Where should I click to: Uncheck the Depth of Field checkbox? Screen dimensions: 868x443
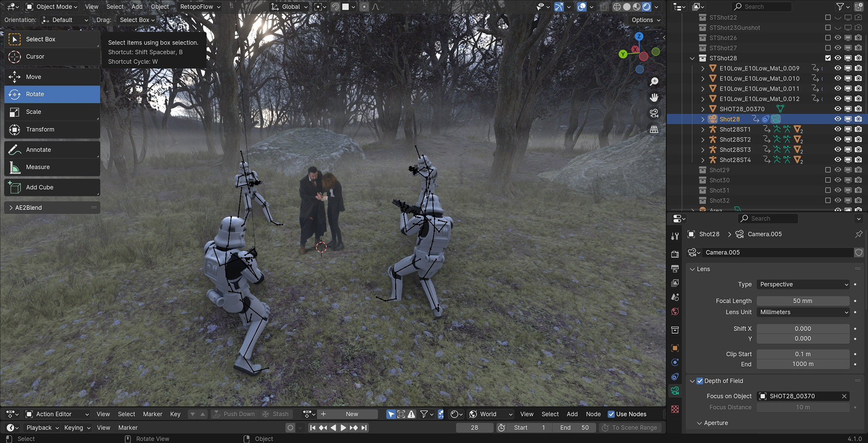pos(700,381)
